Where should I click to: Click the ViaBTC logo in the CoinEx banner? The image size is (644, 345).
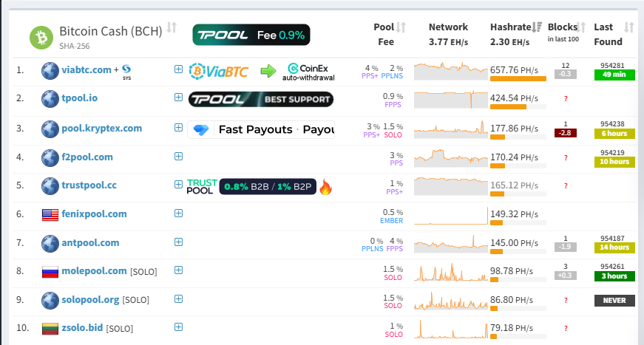(219, 71)
